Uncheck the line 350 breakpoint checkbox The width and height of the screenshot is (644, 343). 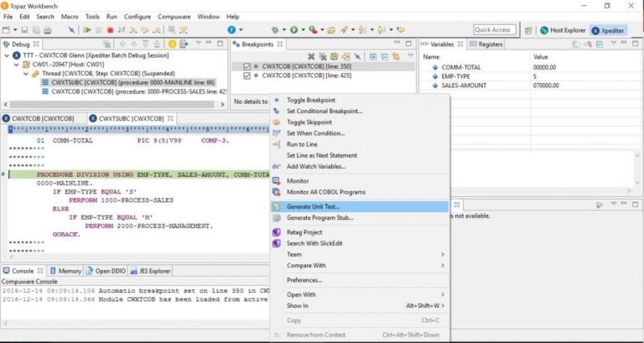pyautogui.click(x=246, y=65)
